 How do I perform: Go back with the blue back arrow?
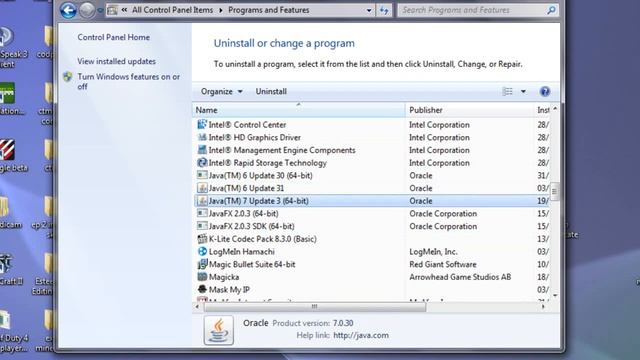coord(68,10)
